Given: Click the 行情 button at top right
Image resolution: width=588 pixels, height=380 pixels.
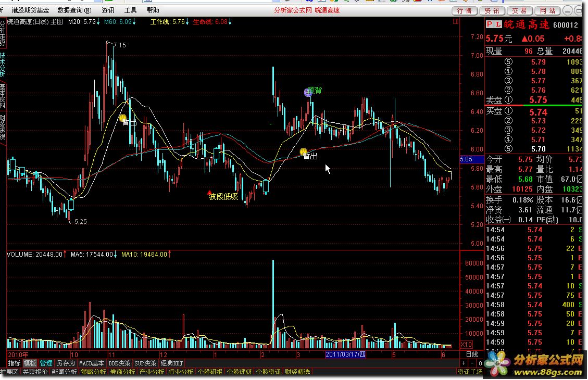Looking at the screenshot, I should coord(465,10).
